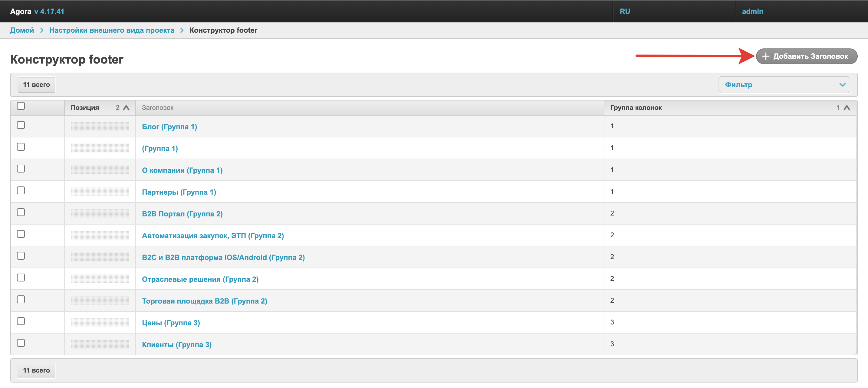This screenshot has width=868, height=388.
Task: Click position drag handle for Клиенты row
Action: [x=100, y=344]
